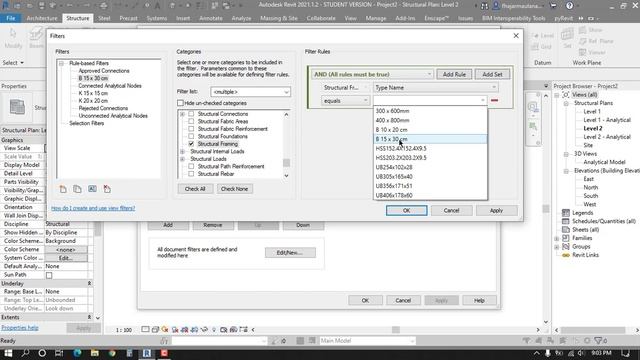Open the Filter list multiple dropdown
This screenshot has height=360, width=640.
click(250, 92)
